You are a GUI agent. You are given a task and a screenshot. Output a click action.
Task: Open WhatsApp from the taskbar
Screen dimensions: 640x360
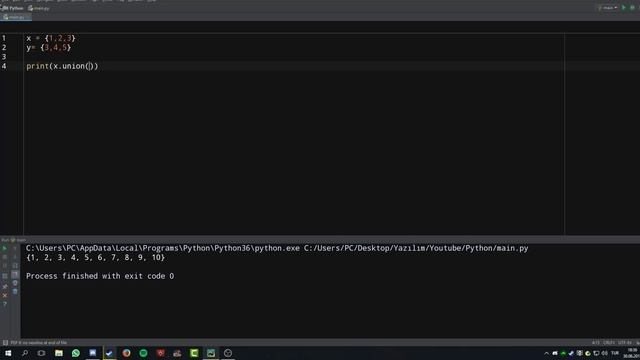[76, 353]
